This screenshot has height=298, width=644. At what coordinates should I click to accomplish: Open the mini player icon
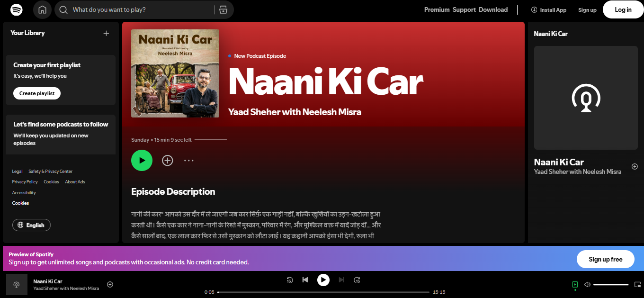(637, 285)
